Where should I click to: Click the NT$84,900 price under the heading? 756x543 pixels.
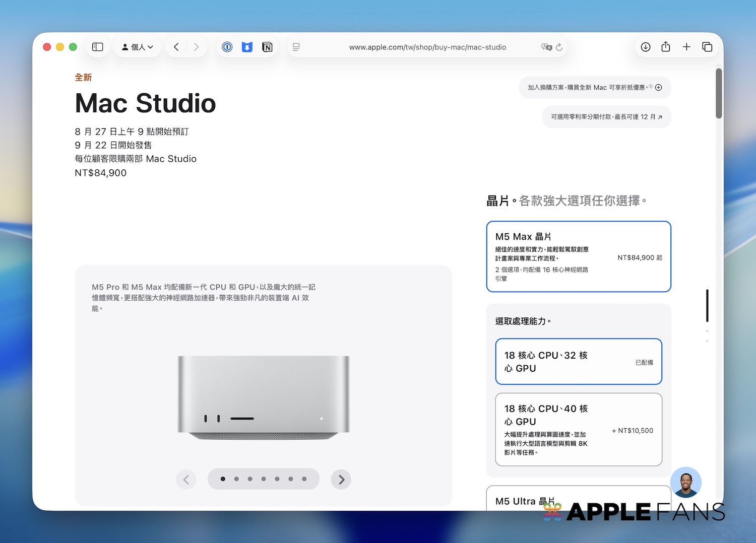coord(101,173)
